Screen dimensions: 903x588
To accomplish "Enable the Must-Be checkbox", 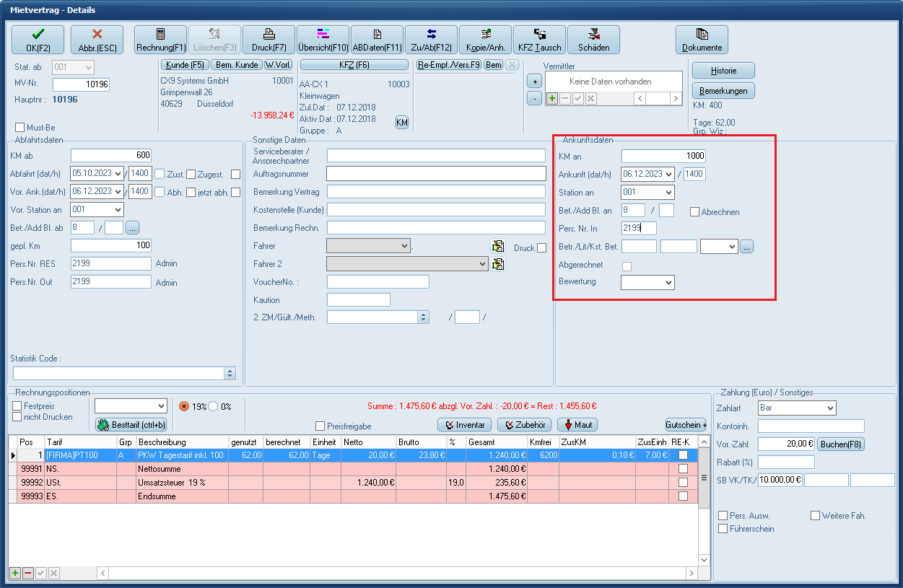I will point(20,128).
